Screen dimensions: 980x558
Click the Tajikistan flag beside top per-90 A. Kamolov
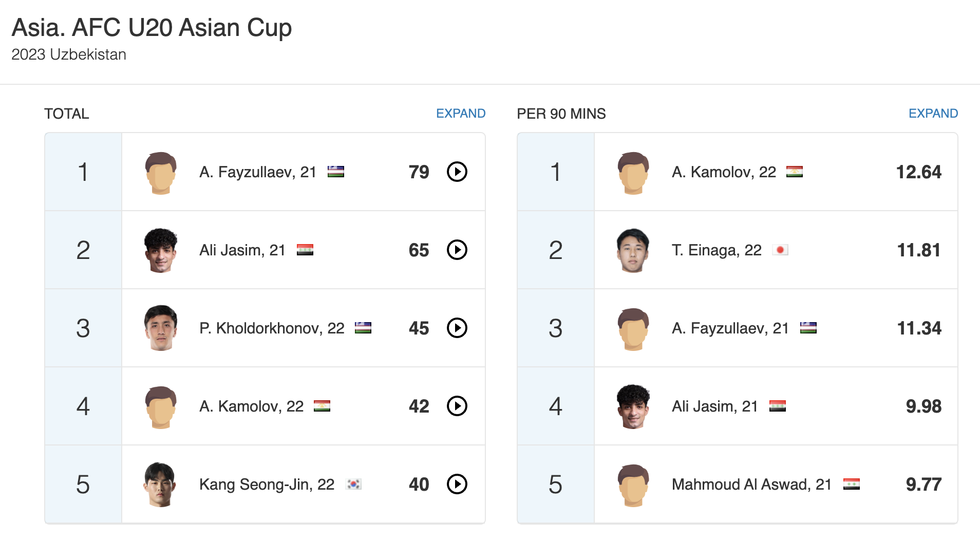click(x=794, y=172)
